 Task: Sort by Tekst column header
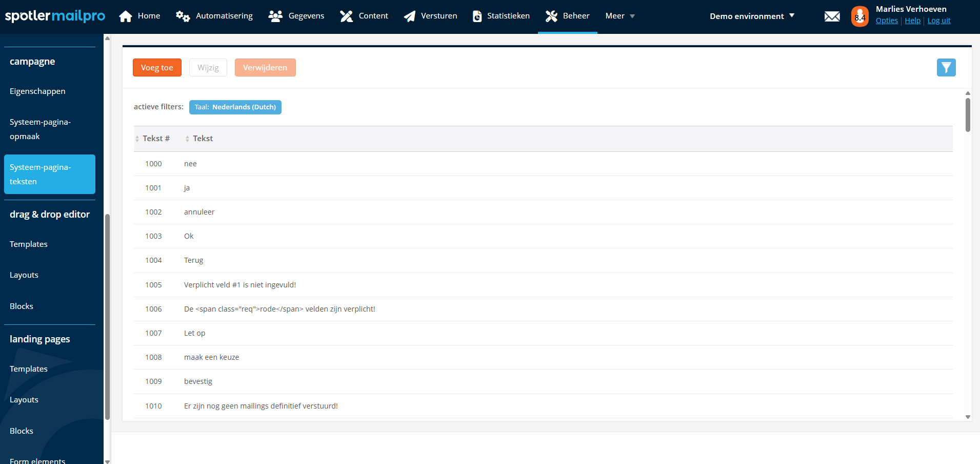point(203,139)
